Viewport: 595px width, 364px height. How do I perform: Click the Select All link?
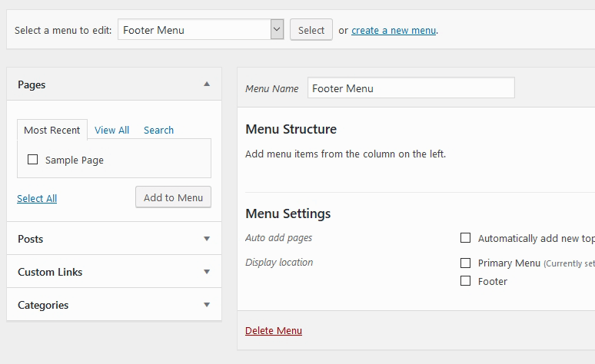pyautogui.click(x=37, y=198)
